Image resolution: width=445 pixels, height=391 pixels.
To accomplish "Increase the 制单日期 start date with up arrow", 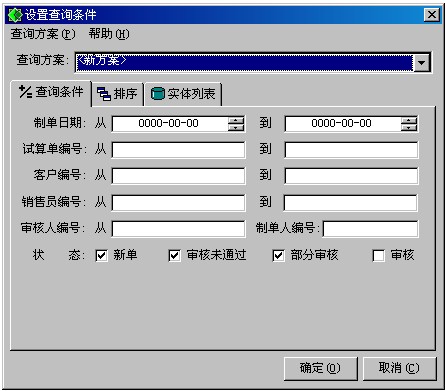I will [236, 121].
